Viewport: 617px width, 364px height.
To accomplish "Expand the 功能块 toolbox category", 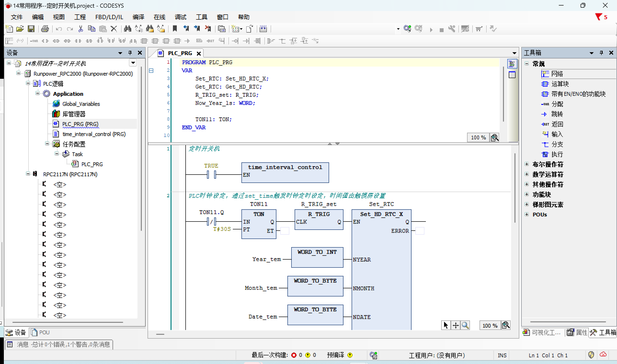I will click(526, 194).
